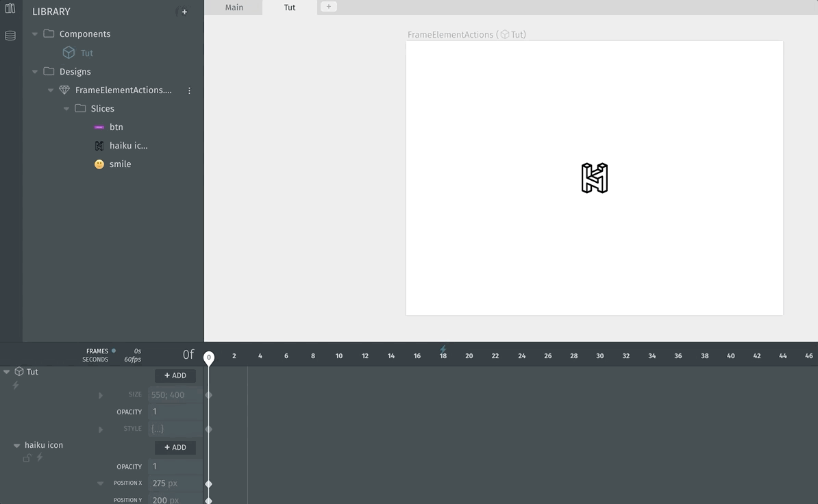Collapse the Designs folder

click(x=35, y=71)
